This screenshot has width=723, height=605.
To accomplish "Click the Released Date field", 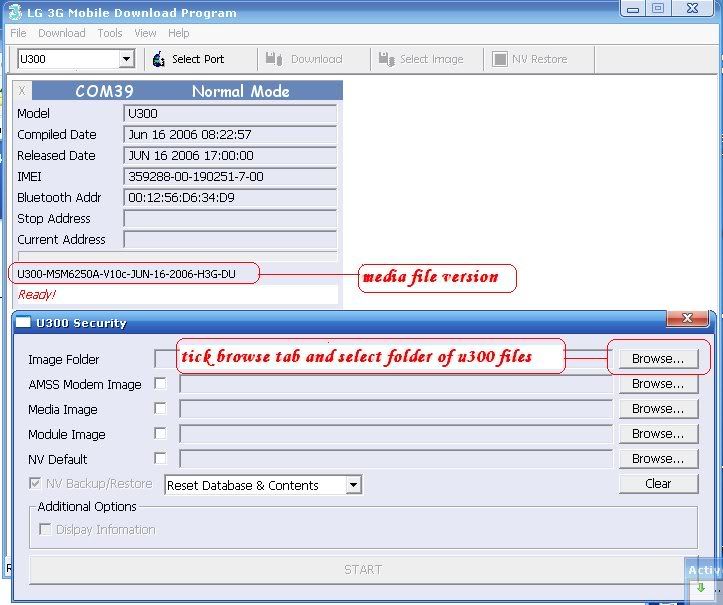I will tap(230, 155).
